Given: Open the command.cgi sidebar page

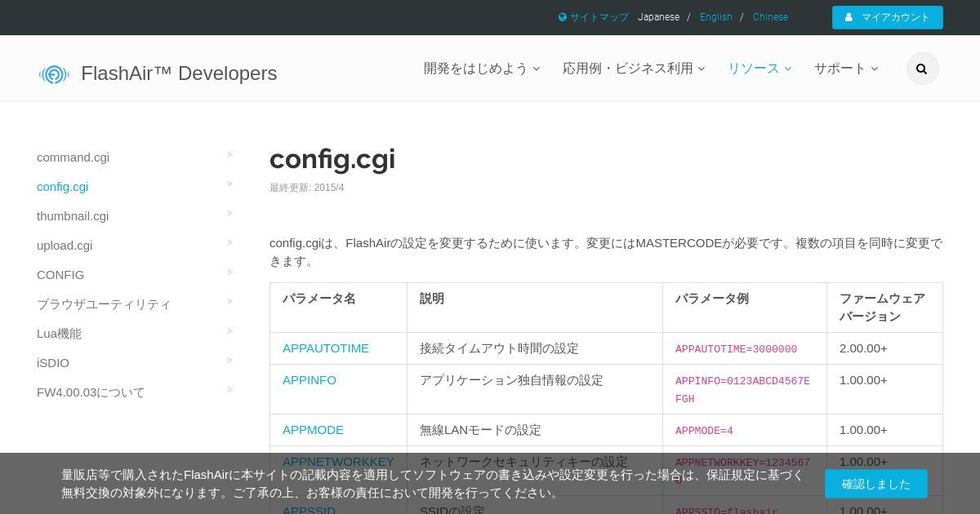Looking at the screenshot, I should [73, 157].
